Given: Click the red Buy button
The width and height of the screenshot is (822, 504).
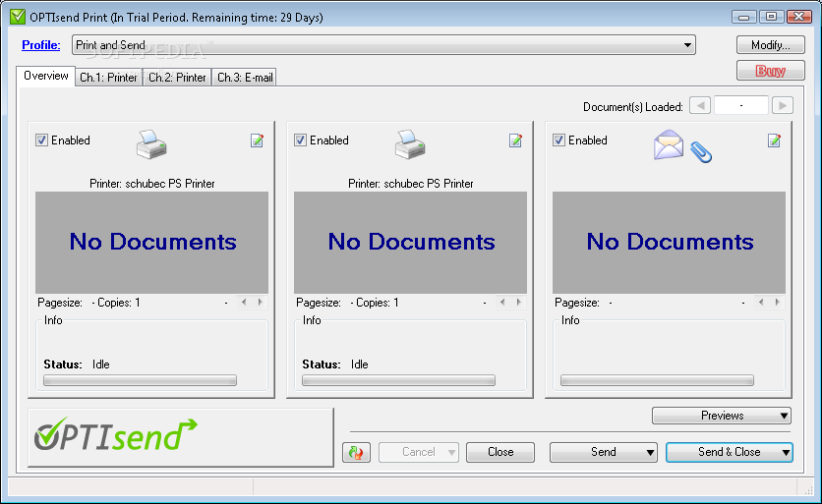Looking at the screenshot, I should [771, 70].
